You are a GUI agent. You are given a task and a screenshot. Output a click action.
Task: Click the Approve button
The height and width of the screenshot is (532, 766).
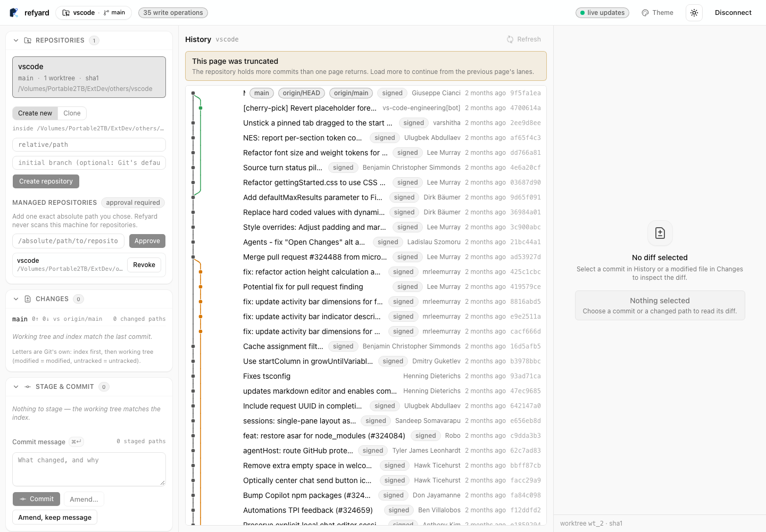[147, 241]
